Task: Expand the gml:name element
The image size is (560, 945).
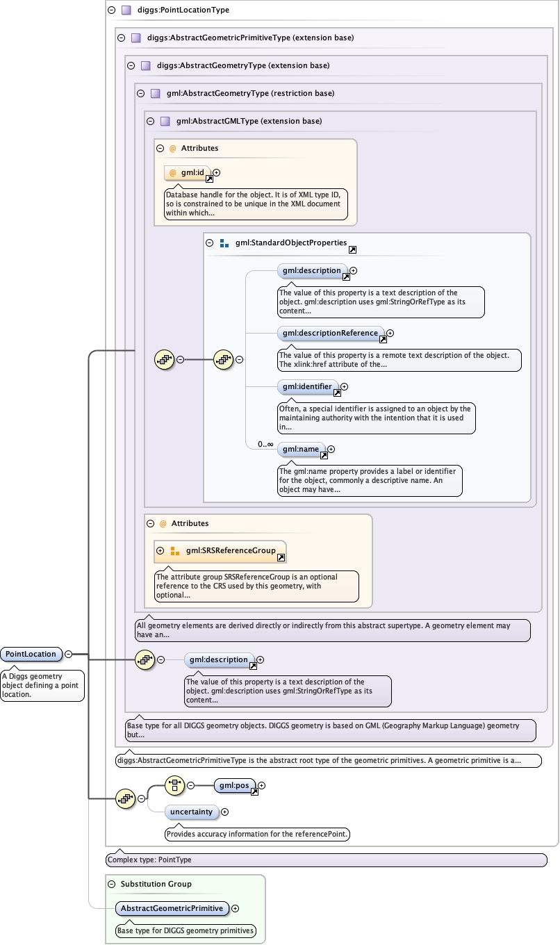Action: (331, 450)
